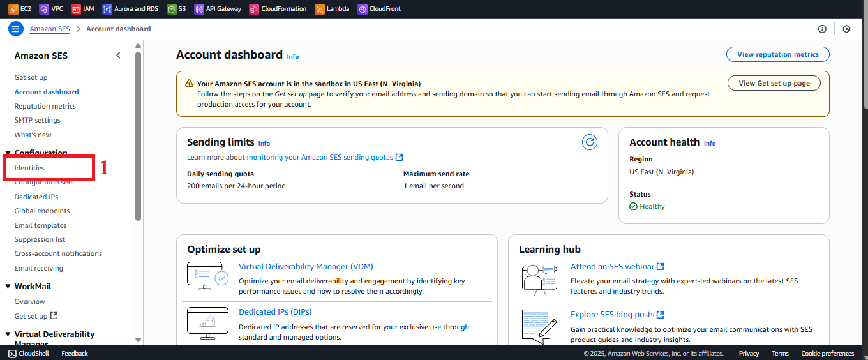Open Identities in the Configuration section
The width and height of the screenshot is (868, 360).
click(29, 168)
